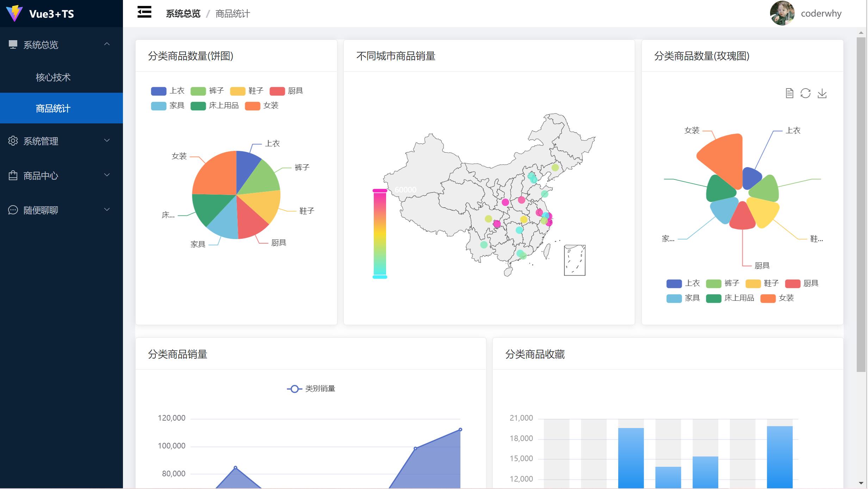The image size is (868, 489).
Task: Click the Vue3+TS logo icon
Action: 14,13
